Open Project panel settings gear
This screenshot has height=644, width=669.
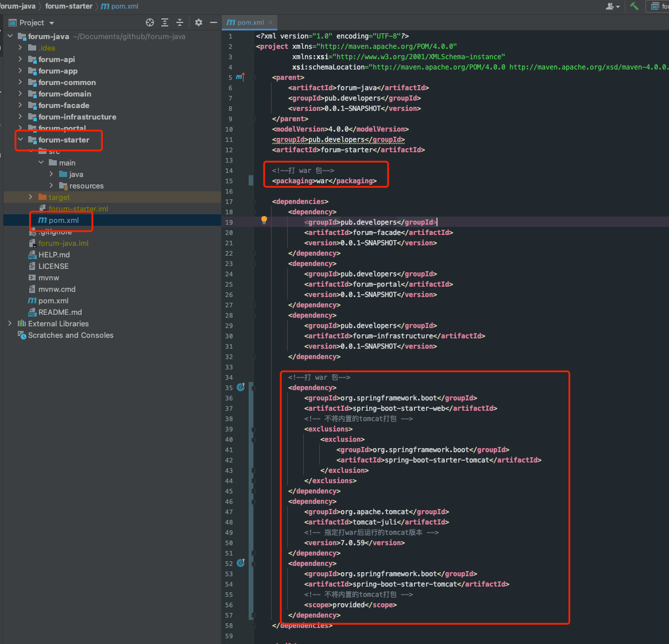198,22
